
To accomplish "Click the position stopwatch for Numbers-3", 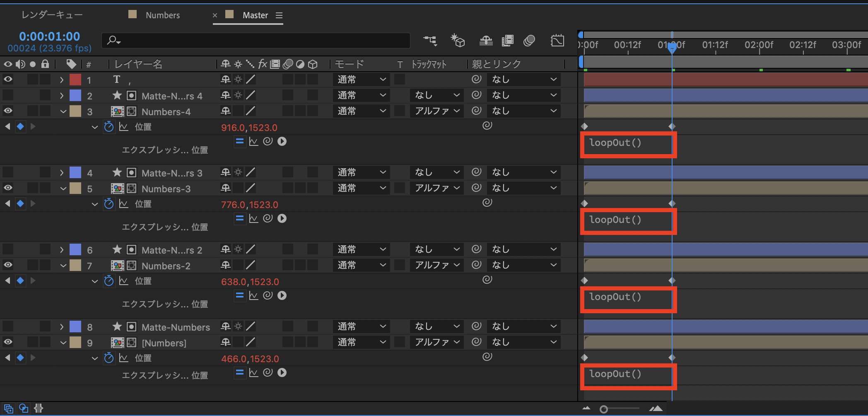I will (x=109, y=204).
